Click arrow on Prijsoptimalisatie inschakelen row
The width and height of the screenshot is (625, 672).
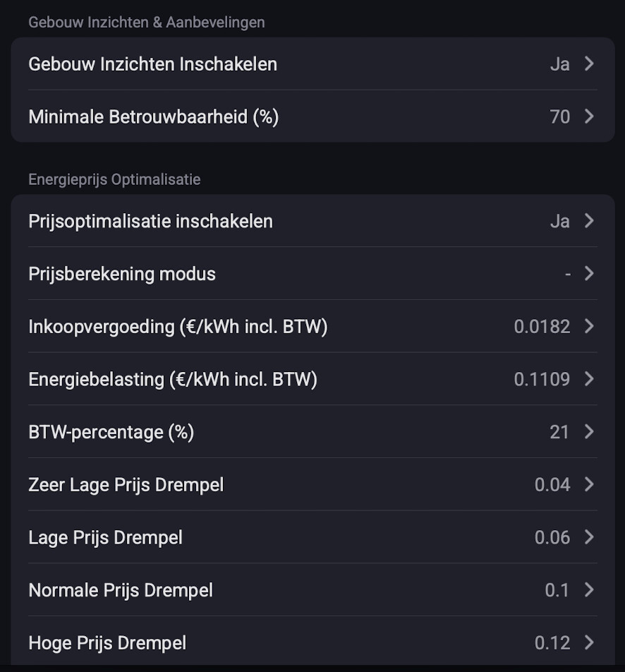click(590, 221)
